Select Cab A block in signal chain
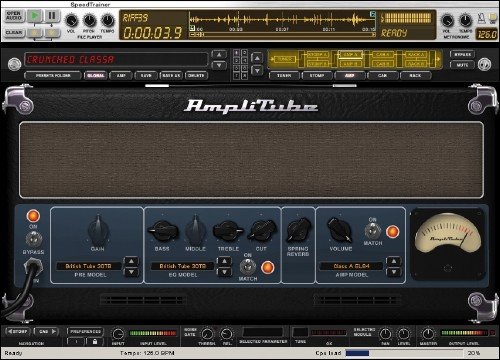The width and height of the screenshot is (500, 360). pyautogui.click(x=383, y=54)
